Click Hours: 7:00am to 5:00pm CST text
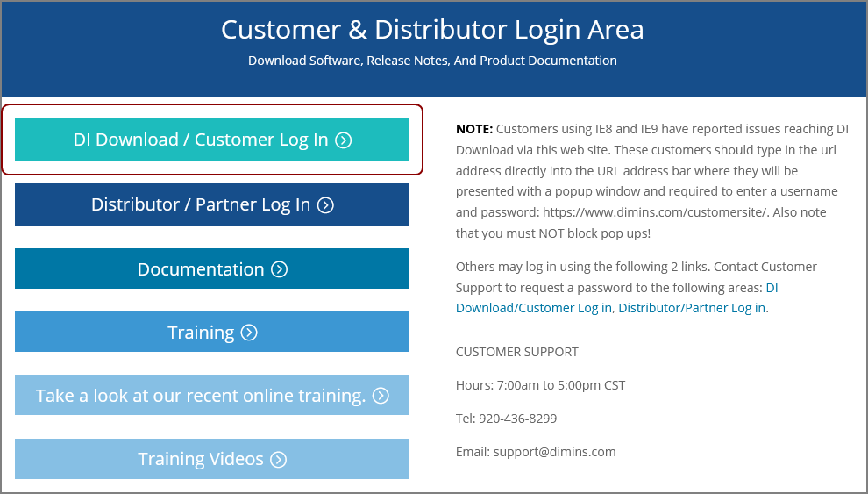Image resolution: width=868 pixels, height=494 pixels. click(x=541, y=385)
